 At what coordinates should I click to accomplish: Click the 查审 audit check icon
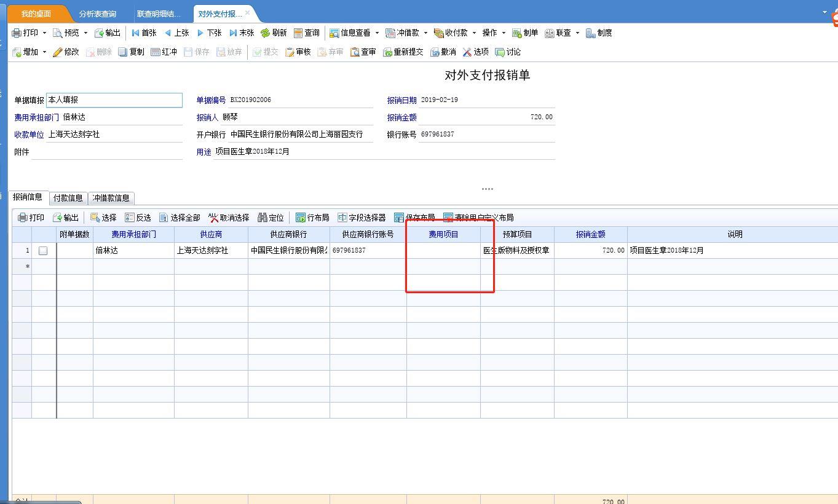pyautogui.click(x=355, y=52)
